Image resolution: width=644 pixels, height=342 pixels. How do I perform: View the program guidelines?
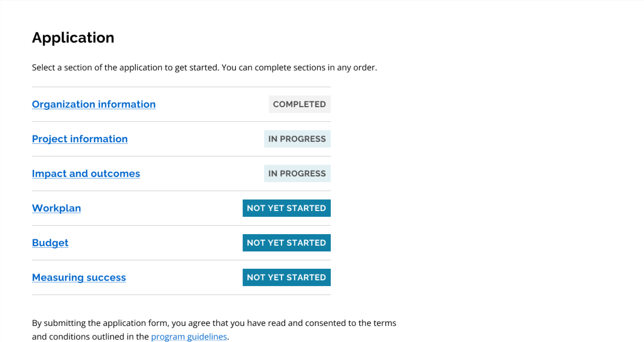(189, 337)
